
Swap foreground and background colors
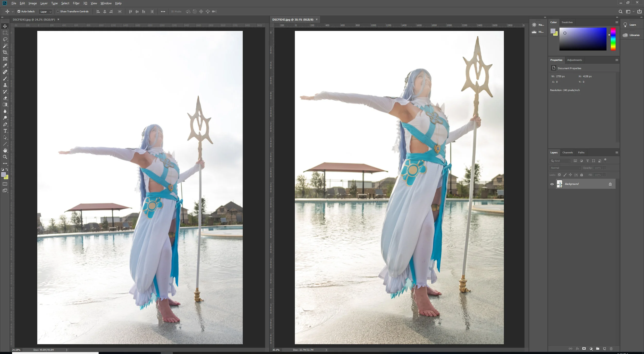pyautogui.click(x=7, y=169)
